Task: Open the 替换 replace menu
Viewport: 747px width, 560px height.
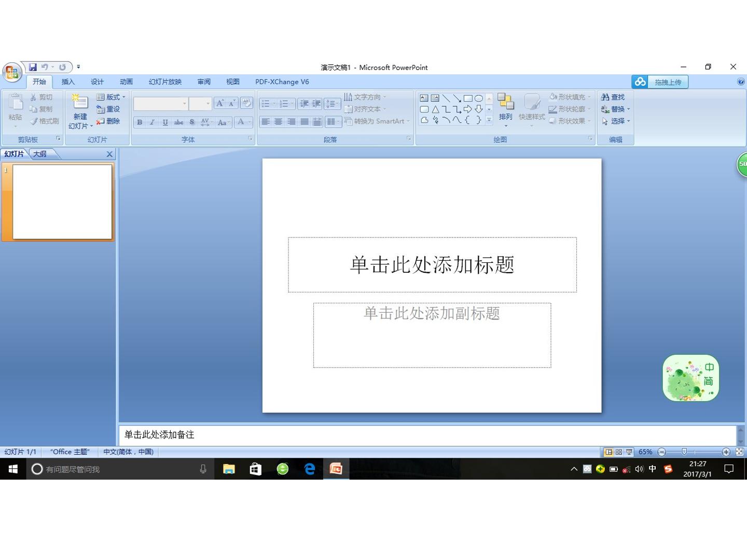Action: coord(615,109)
